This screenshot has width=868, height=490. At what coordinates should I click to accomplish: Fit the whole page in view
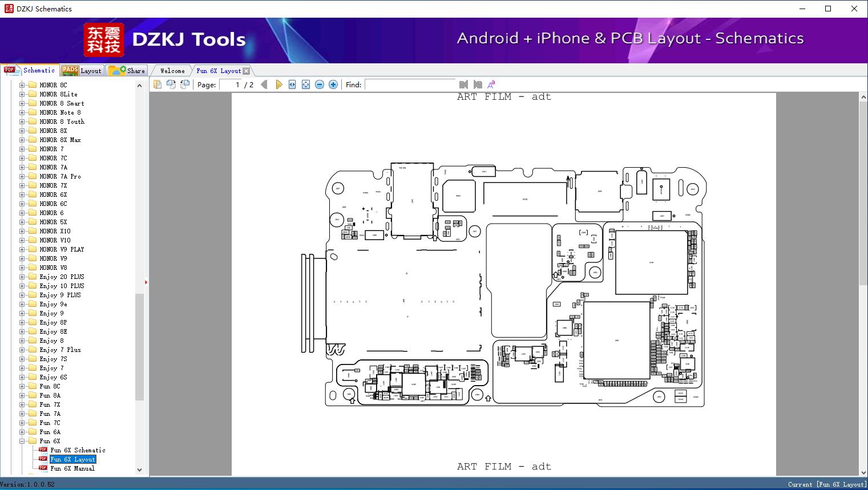pos(306,84)
